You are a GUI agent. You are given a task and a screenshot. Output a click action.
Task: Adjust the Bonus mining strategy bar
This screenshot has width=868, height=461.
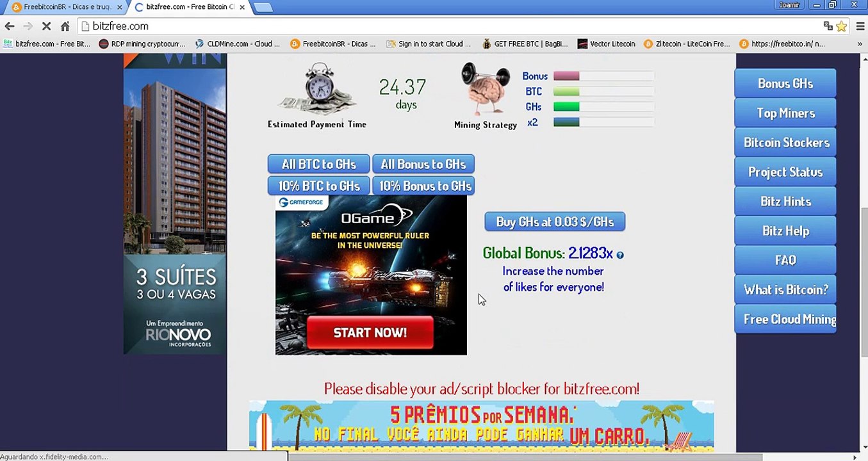pos(604,76)
